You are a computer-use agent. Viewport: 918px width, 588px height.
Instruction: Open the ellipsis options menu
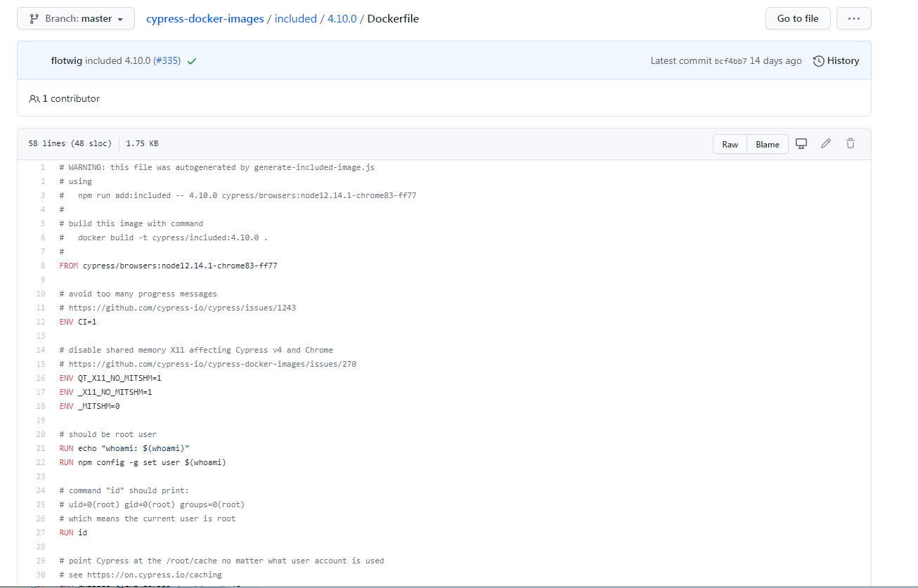pos(853,18)
